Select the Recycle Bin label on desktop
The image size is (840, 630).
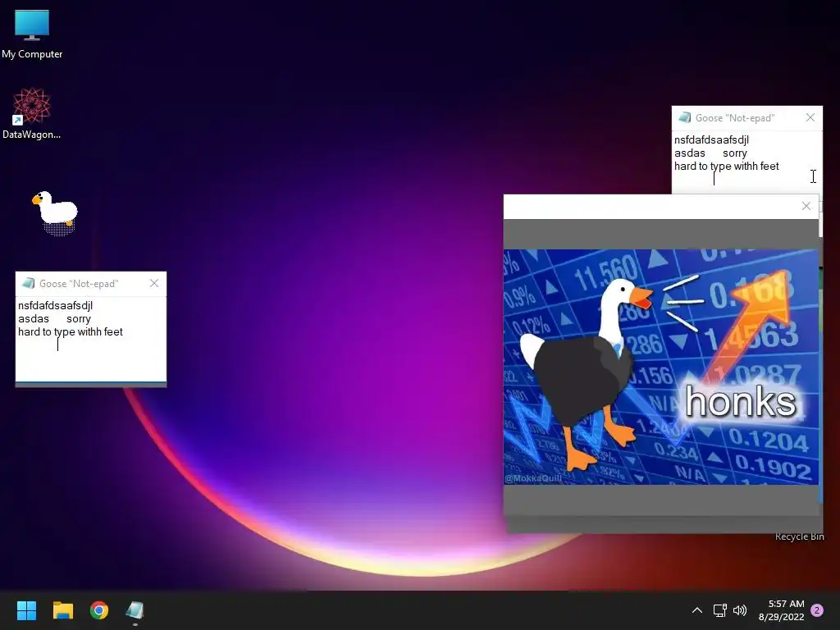click(799, 536)
